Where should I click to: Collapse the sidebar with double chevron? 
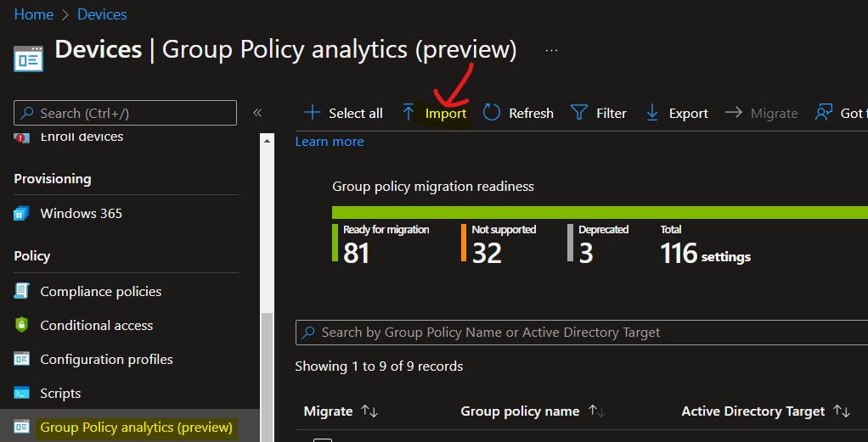tap(257, 113)
